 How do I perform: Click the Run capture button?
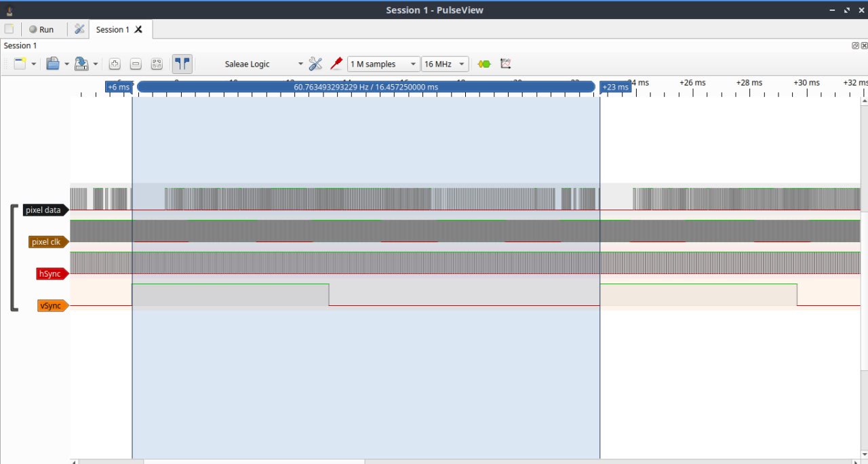tap(41, 29)
